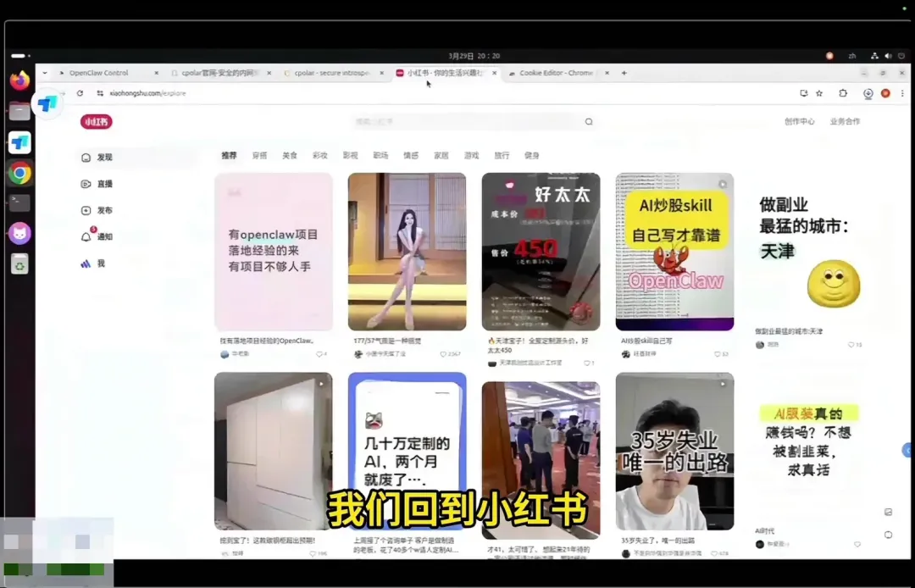Like the 找有落地项目经验的OpenClaw post heart
The width and height of the screenshot is (915, 588).
[x=319, y=354]
